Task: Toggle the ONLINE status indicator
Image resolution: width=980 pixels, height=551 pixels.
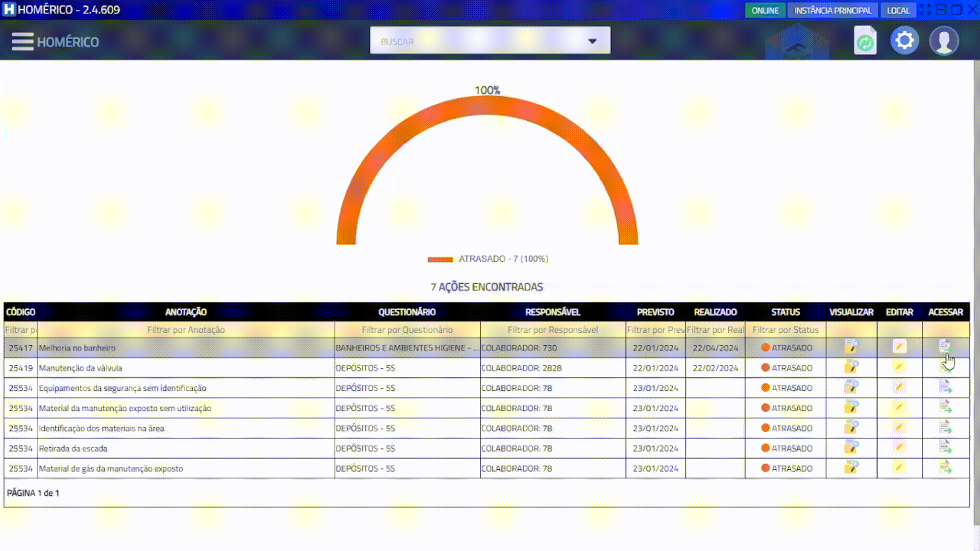Action: pyautogui.click(x=765, y=10)
